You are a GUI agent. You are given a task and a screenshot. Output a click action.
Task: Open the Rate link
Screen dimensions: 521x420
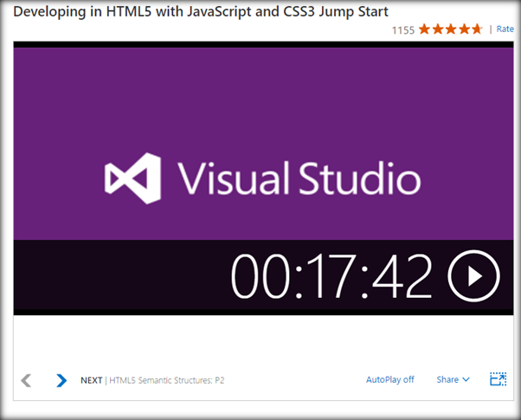tap(505, 29)
